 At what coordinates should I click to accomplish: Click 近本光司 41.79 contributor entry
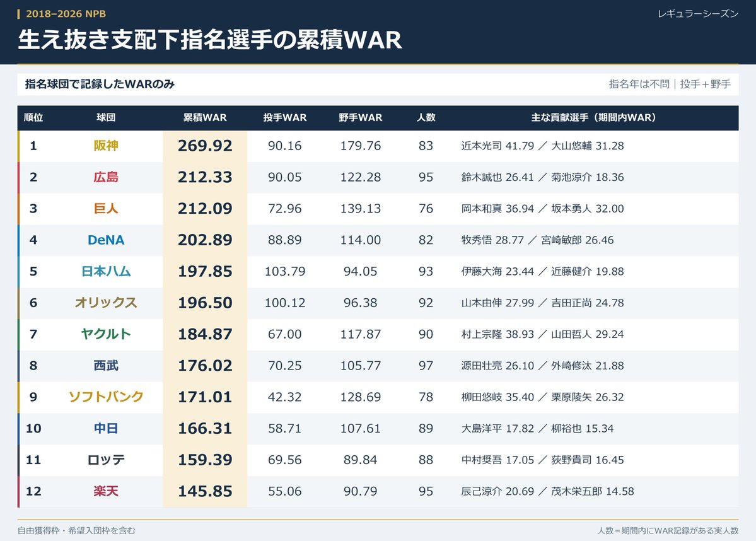497,146
